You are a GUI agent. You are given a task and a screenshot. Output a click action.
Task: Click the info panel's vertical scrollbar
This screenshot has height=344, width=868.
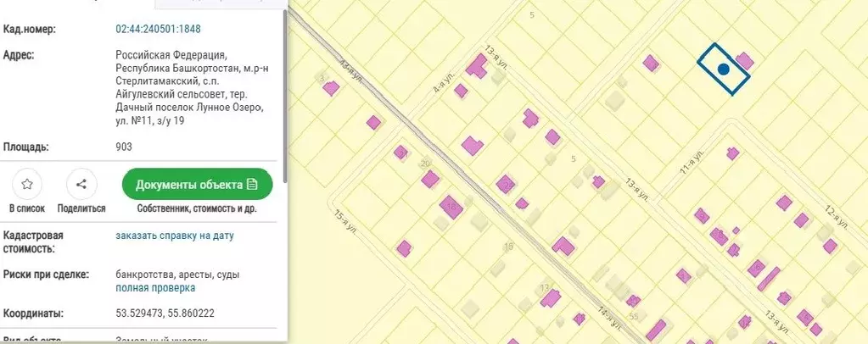coord(285,95)
